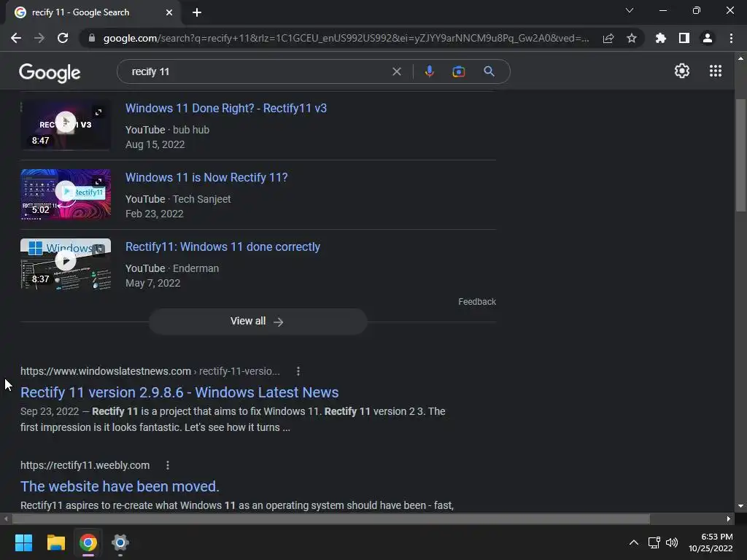This screenshot has width=747, height=560.
Task: Open 'Windows 11 Done Right? - Rectify11 v3' link
Action: [x=226, y=108]
